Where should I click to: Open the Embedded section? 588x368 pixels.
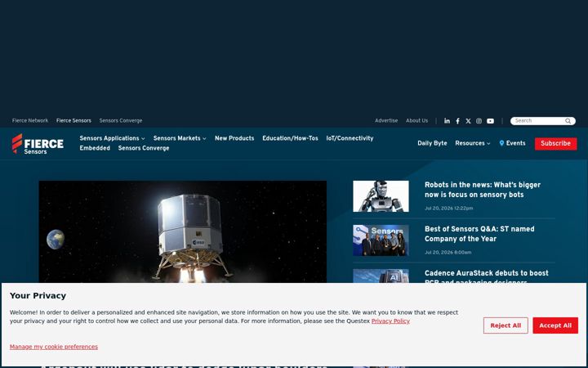pos(95,148)
